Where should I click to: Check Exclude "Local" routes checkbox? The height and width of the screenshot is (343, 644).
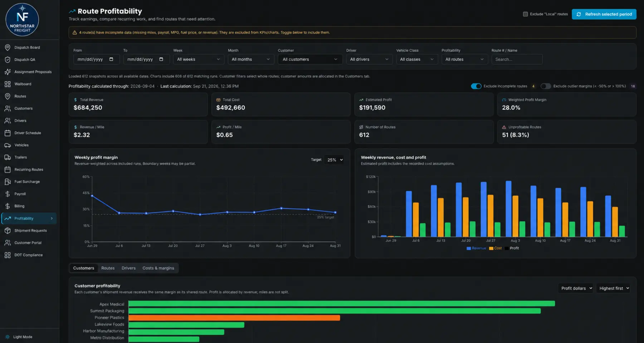point(525,14)
